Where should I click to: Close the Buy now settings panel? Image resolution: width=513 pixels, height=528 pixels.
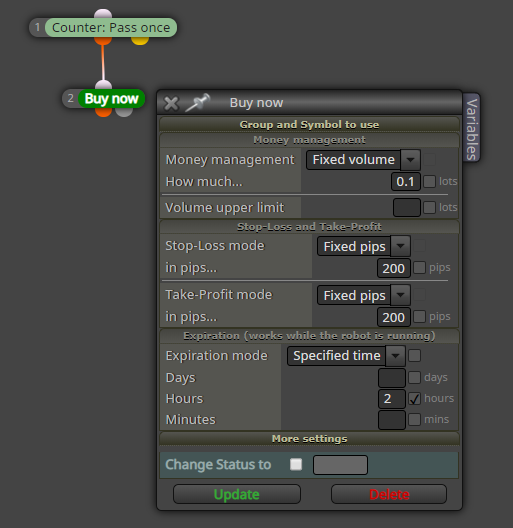pos(171,103)
